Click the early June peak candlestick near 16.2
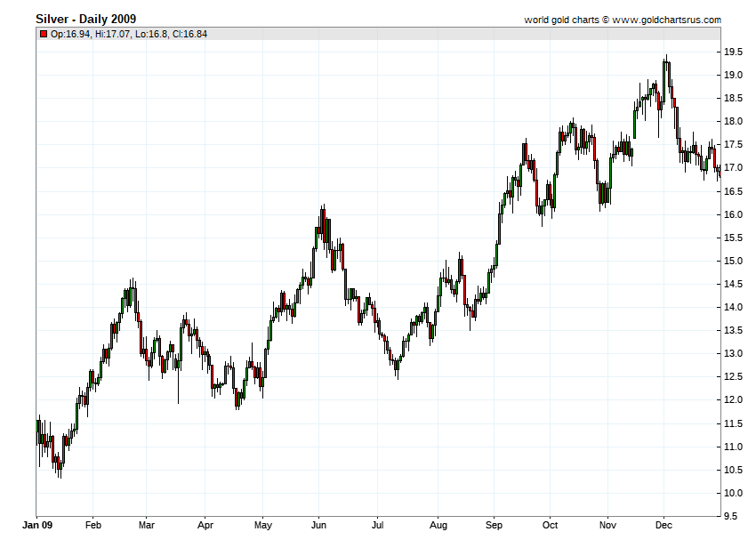This screenshot has height=548, width=756. pyautogui.click(x=323, y=224)
